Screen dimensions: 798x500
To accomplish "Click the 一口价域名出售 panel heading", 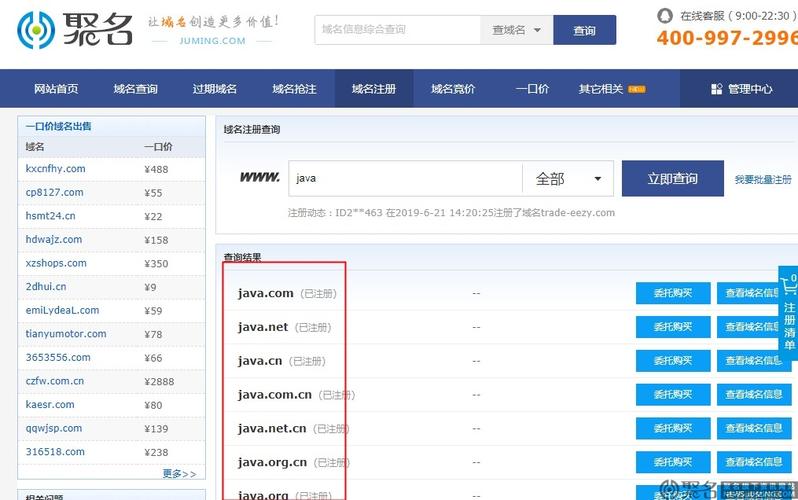I will point(59,126).
